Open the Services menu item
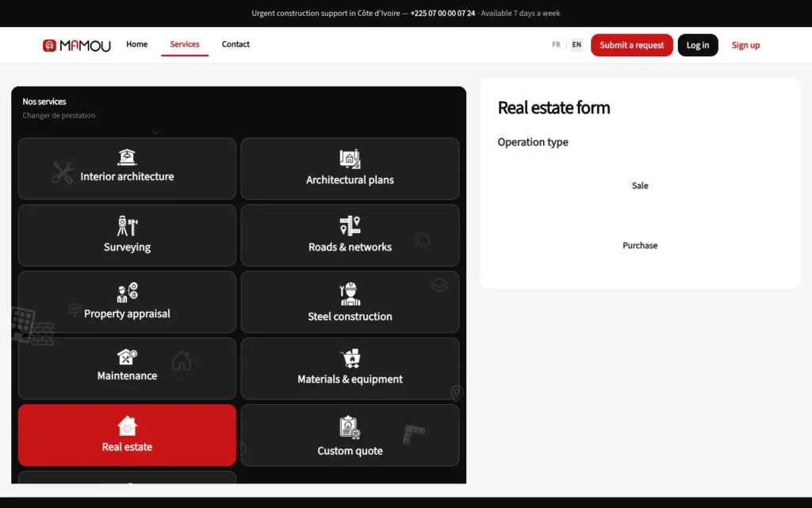812x508 pixels. point(184,44)
